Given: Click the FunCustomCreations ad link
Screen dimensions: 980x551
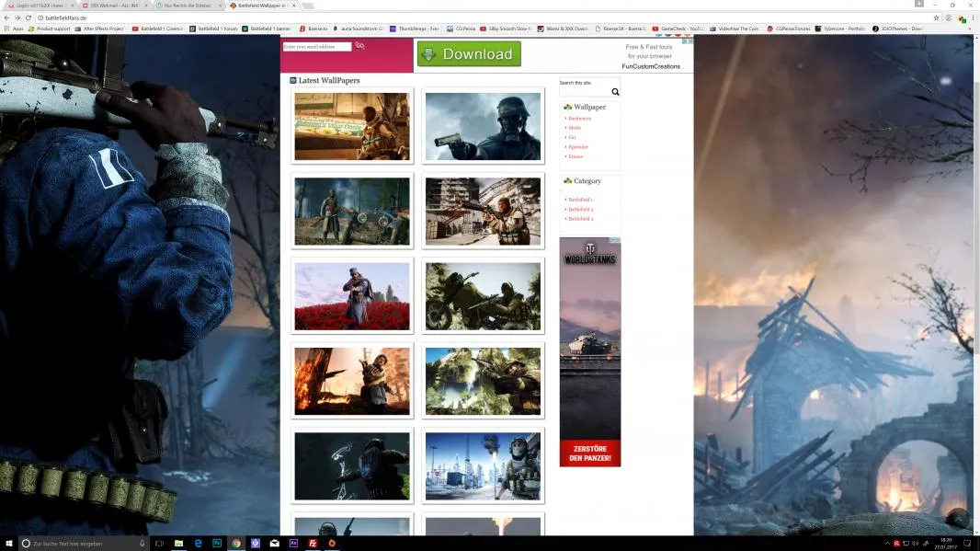Looking at the screenshot, I should 651,66.
